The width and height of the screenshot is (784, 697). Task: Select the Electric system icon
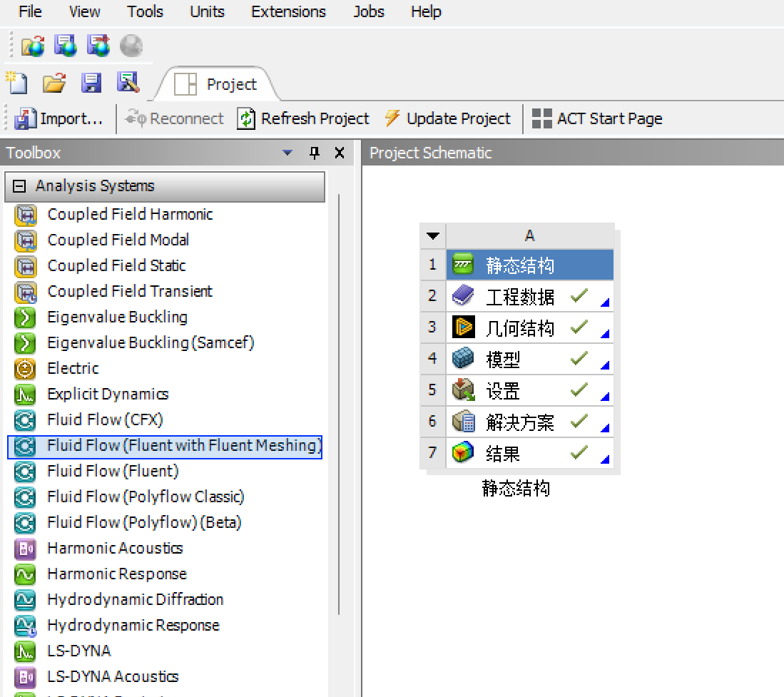25,369
